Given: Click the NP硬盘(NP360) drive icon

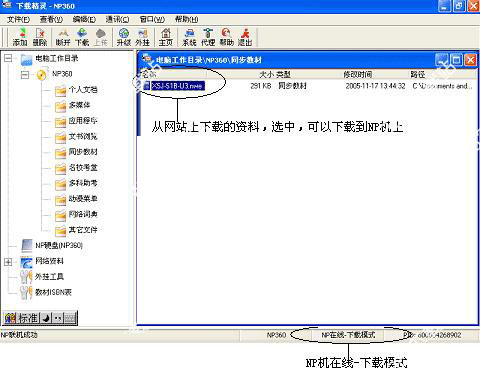Looking at the screenshot, I should [x=27, y=246].
